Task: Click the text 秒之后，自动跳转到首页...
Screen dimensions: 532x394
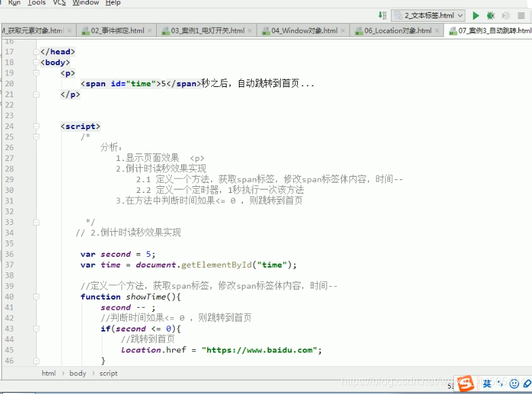Action: [x=250, y=83]
